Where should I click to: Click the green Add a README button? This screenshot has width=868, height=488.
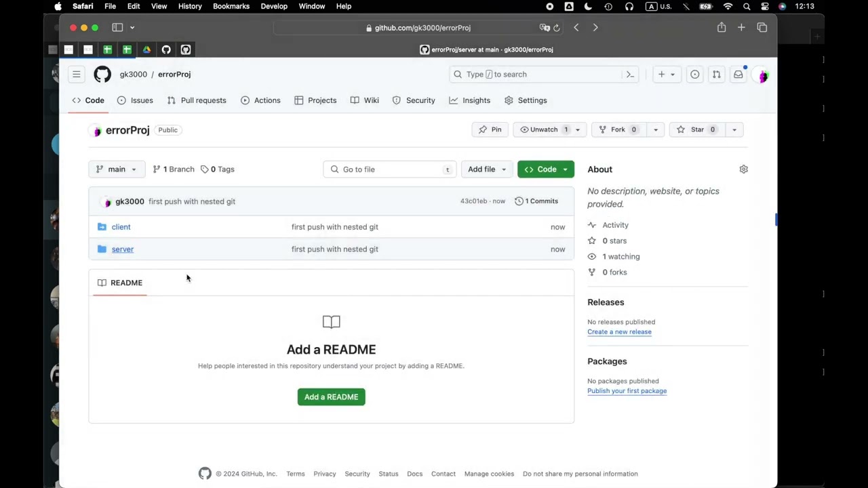(332, 397)
